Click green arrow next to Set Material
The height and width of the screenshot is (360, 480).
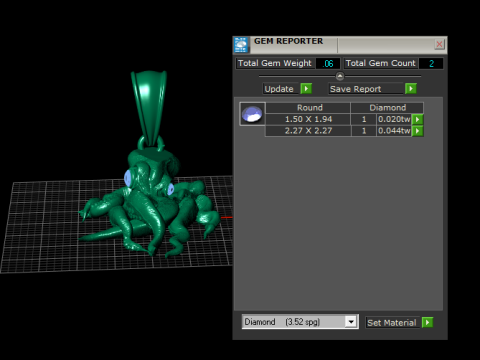427,322
